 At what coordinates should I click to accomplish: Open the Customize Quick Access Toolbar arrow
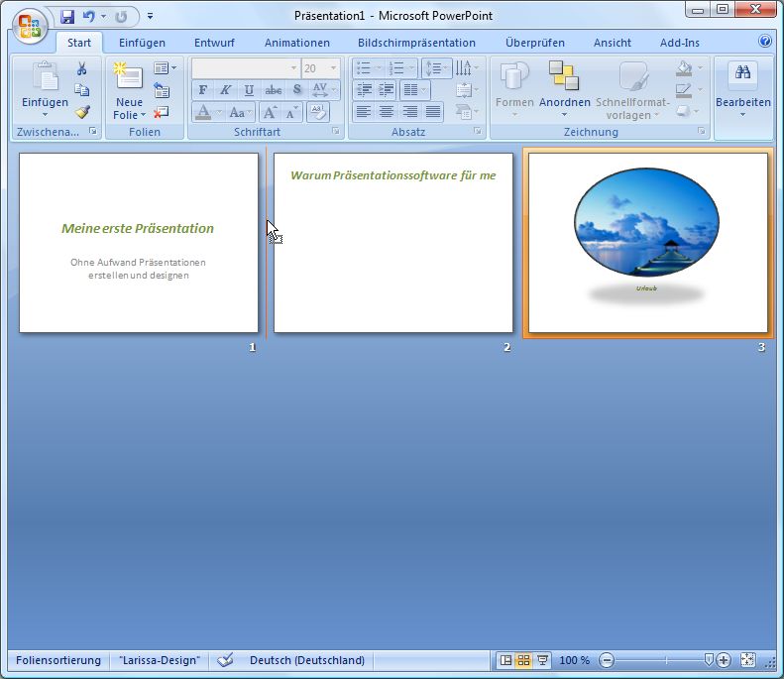coord(150,17)
